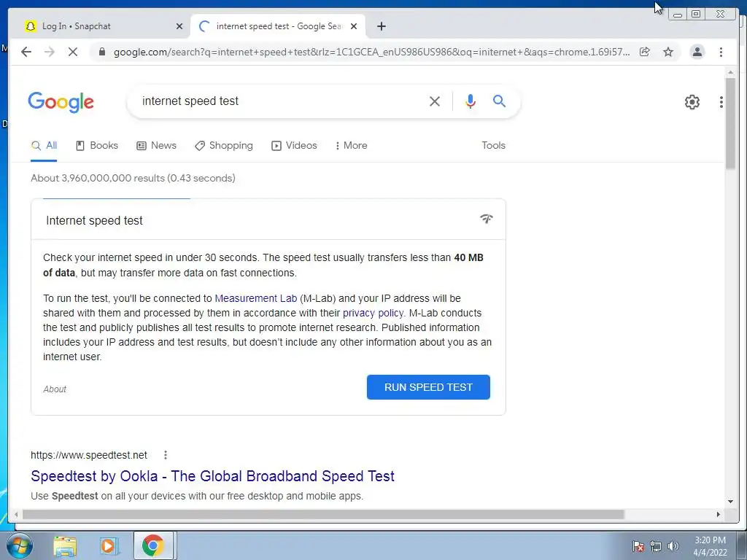
Task: Switch to Videos results
Action: click(294, 146)
